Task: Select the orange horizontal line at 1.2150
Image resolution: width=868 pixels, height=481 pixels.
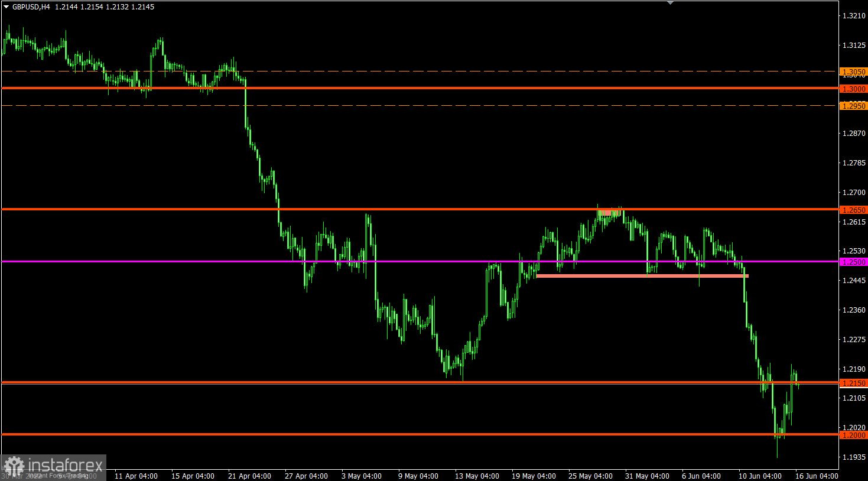Action: click(x=420, y=382)
